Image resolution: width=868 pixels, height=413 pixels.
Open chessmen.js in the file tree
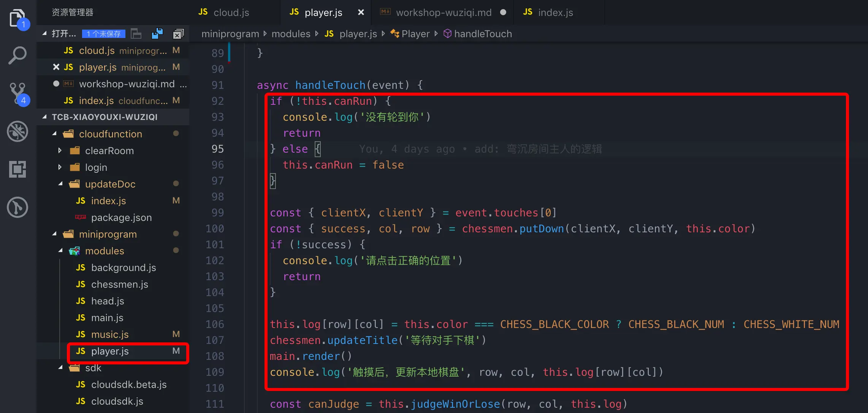[x=119, y=284]
